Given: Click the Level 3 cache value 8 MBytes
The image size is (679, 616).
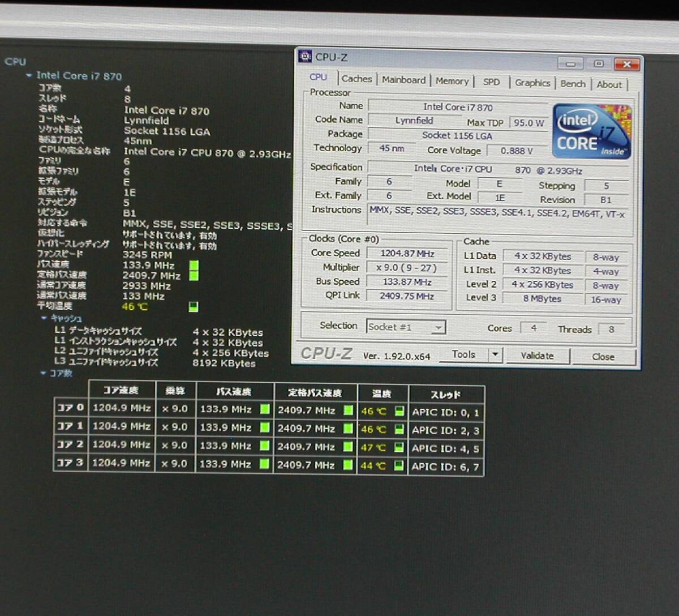Looking at the screenshot, I should click(542, 298).
